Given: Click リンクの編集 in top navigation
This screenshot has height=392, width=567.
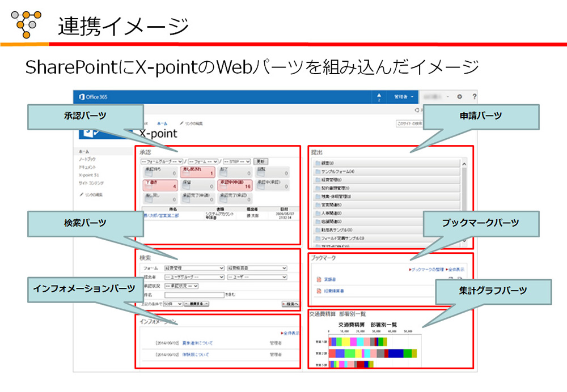Looking at the screenshot, I should tap(191, 123).
